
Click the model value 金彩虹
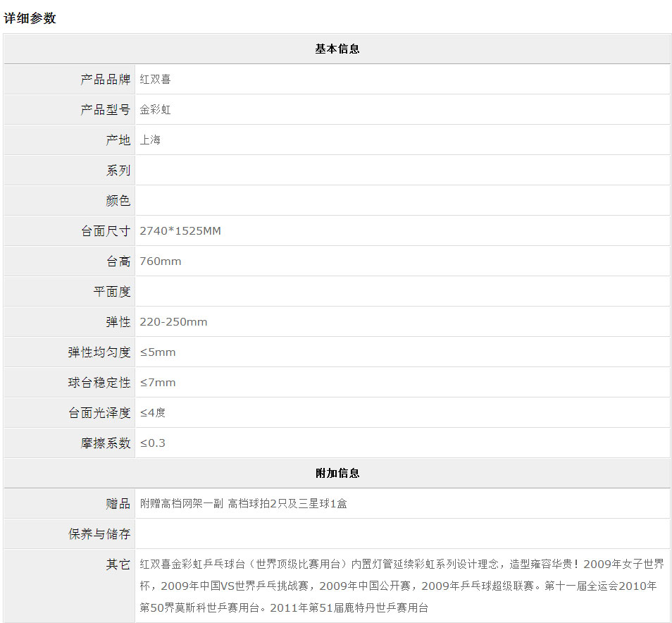(x=155, y=110)
